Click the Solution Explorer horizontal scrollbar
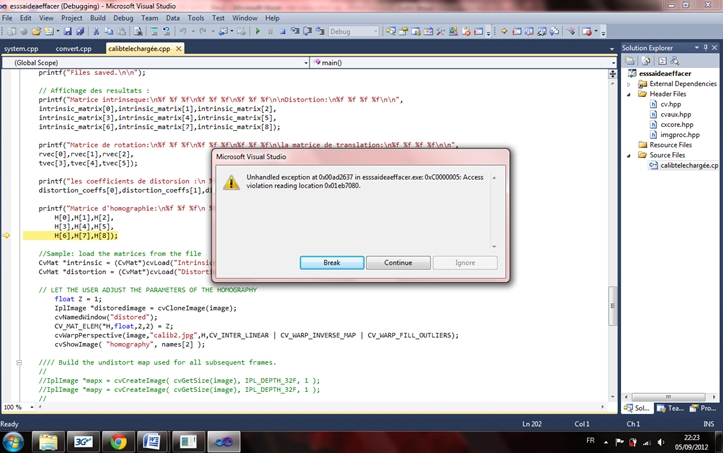Viewport: 723px width, 455px height. pyautogui.click(x=668, y=396)
